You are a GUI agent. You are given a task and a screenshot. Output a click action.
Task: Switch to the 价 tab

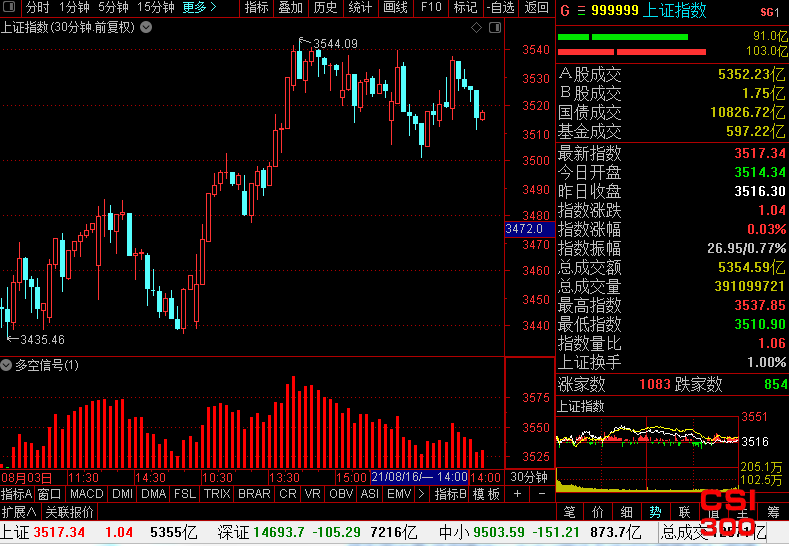[598, 512]
